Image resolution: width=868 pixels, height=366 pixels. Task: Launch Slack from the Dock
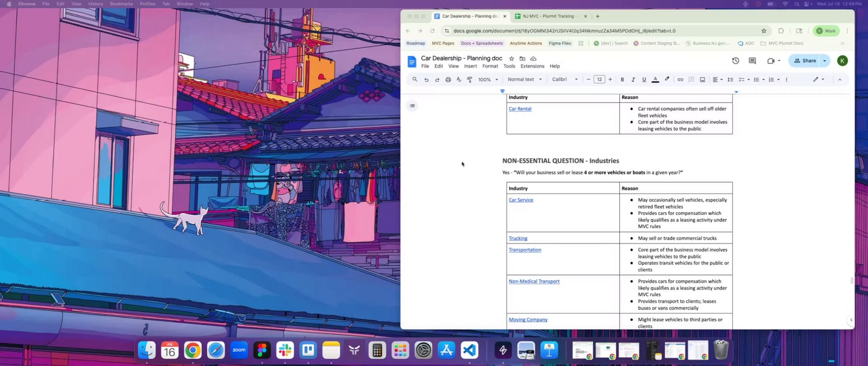point(285,350)
